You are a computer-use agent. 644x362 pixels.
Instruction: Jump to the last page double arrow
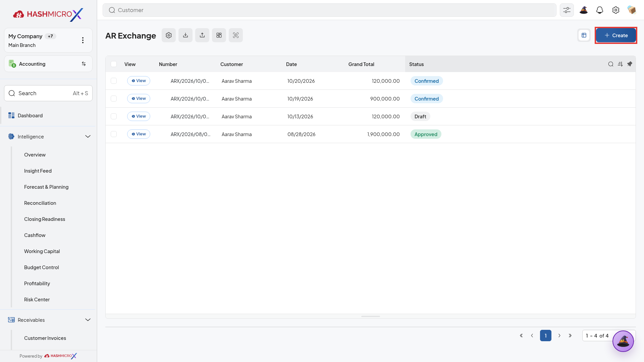(570, 336)
